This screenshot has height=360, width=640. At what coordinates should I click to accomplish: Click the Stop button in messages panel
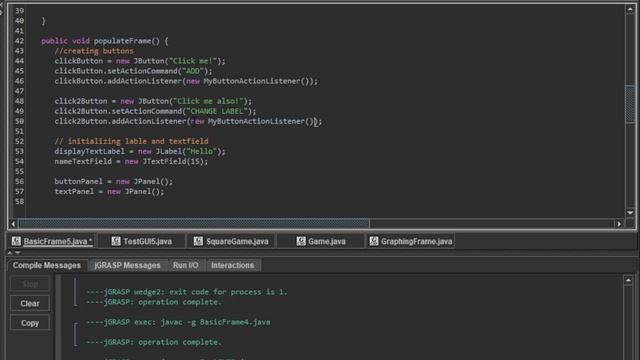30,284
